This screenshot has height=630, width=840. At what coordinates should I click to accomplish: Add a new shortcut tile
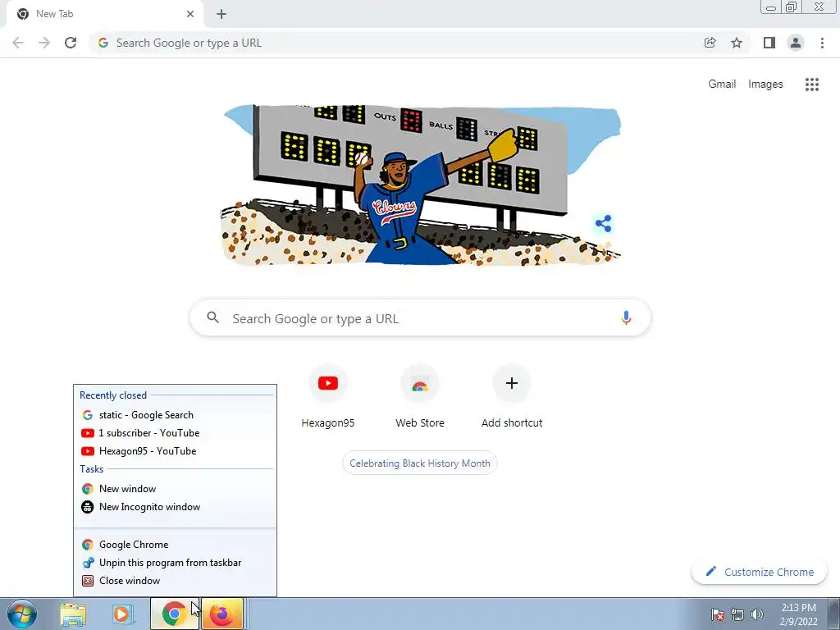click(512, 396)
